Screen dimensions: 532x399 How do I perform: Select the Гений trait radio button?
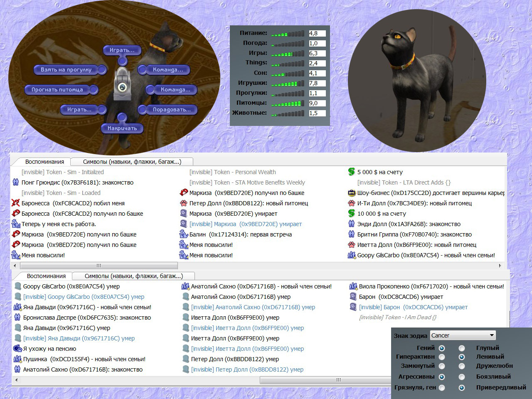click(442, 348)
